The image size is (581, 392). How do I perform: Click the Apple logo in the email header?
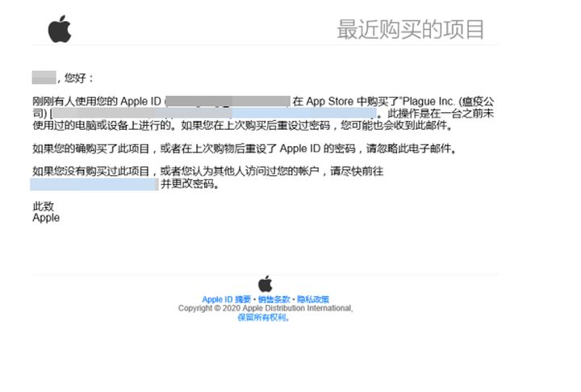59,29
